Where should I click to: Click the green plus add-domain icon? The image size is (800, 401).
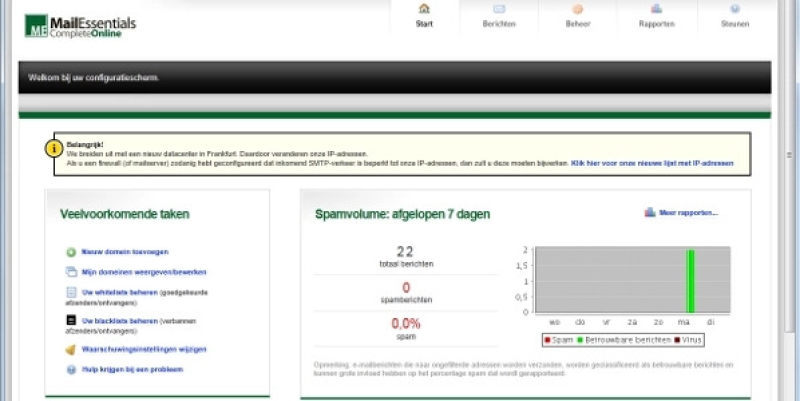(x=71, y=252)
